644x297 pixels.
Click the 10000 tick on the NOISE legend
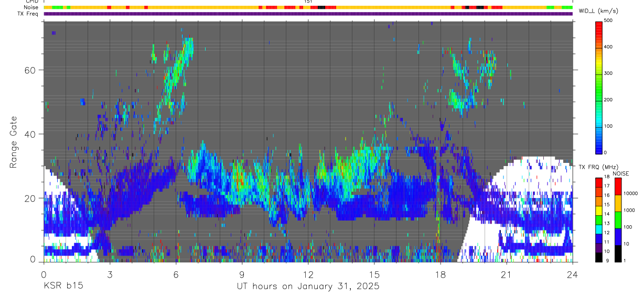click(631, 193)
